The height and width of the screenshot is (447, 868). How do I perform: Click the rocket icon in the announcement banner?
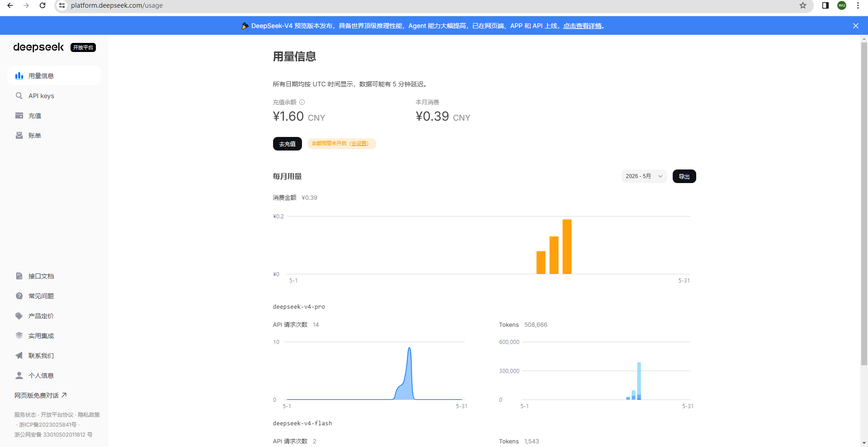(x=245, y=26)
